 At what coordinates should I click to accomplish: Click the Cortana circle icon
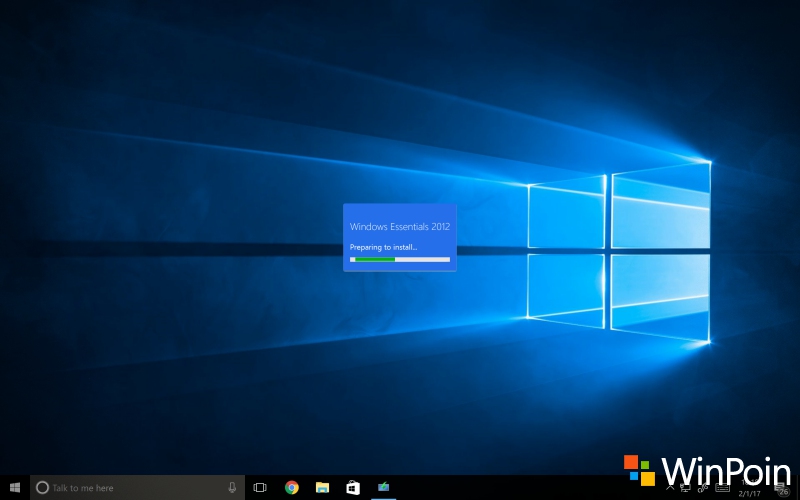pos(42,488)
